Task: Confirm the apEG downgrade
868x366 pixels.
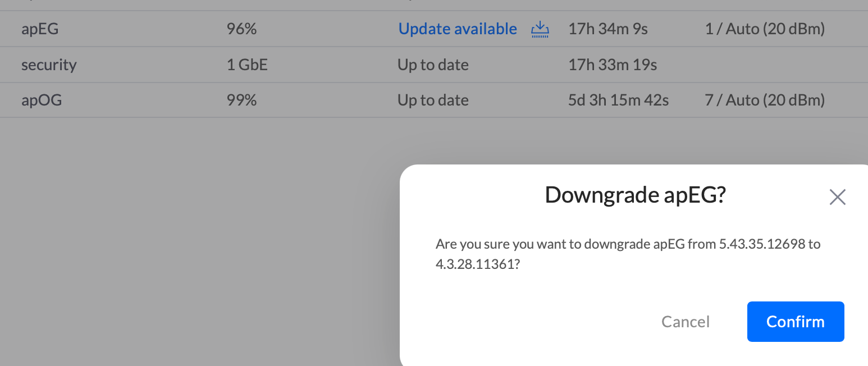Action: tap(795, 322)
